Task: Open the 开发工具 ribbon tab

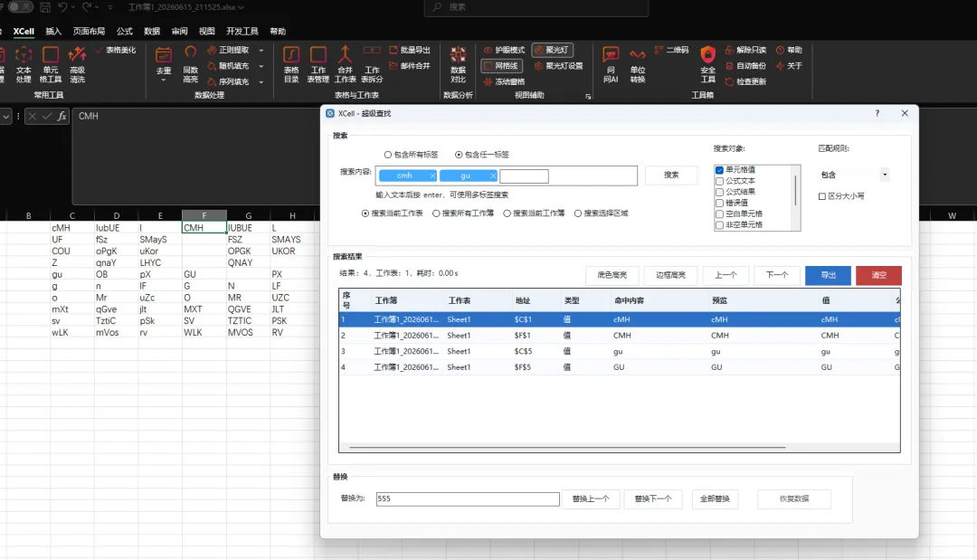Action: (x=242, y=31)
